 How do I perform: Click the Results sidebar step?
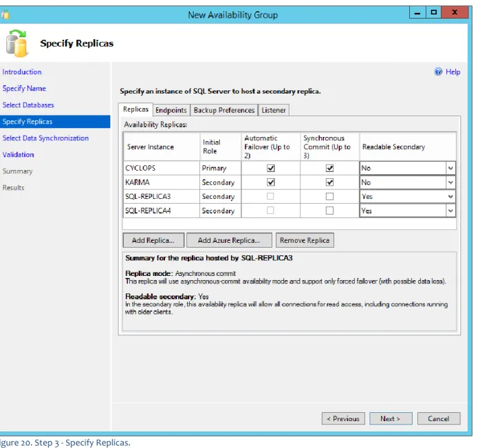pyautogui.click(x=13, y=188)
